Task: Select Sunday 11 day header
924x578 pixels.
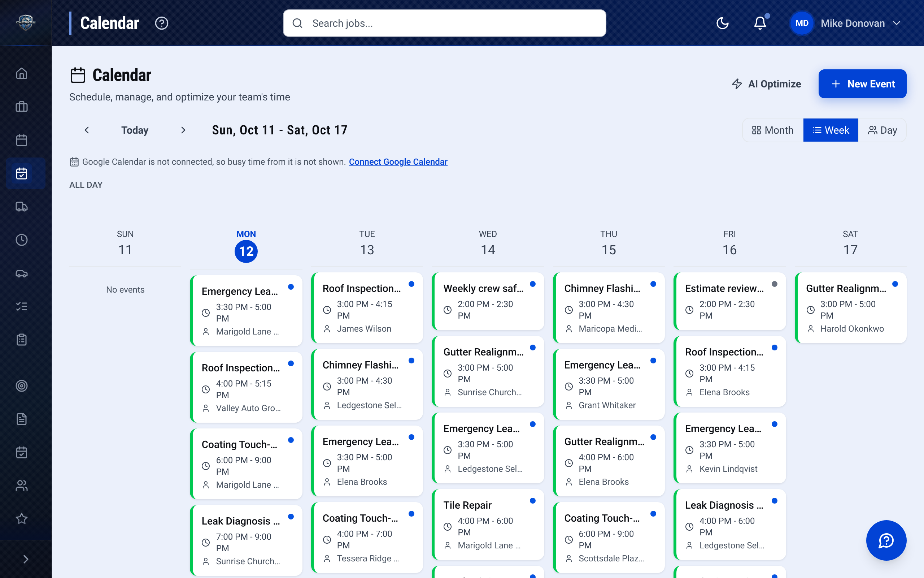Action: click(125, 243)
